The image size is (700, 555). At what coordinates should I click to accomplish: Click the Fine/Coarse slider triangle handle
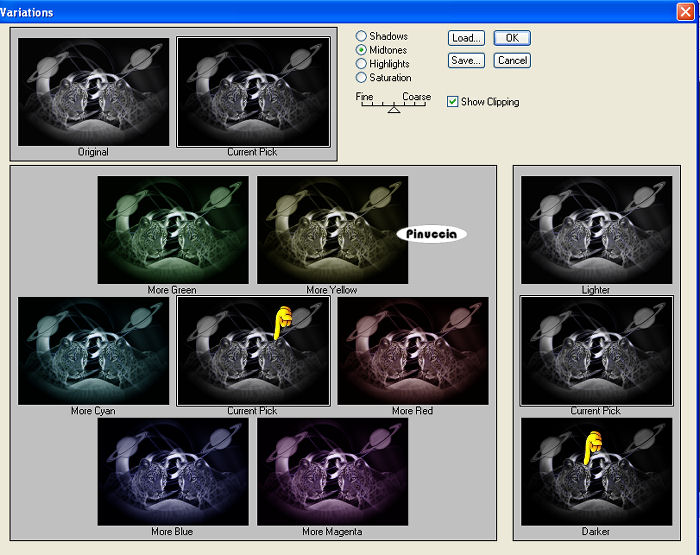click(x=394, y=109)
